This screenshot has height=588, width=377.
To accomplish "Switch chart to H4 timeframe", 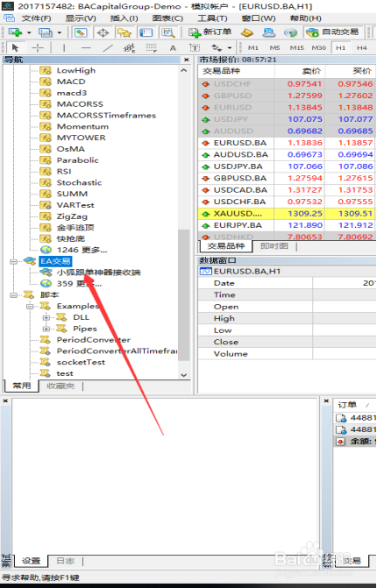I will click(x=361, y=47).
